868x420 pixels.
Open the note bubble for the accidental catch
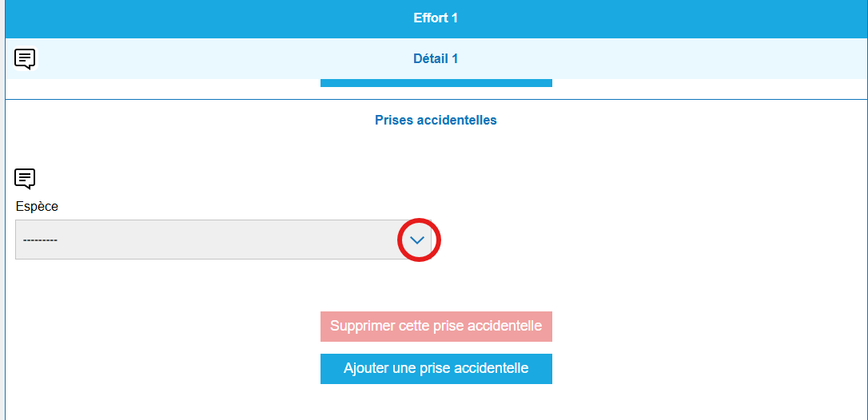pyautogui.click(x=25, y=179)
